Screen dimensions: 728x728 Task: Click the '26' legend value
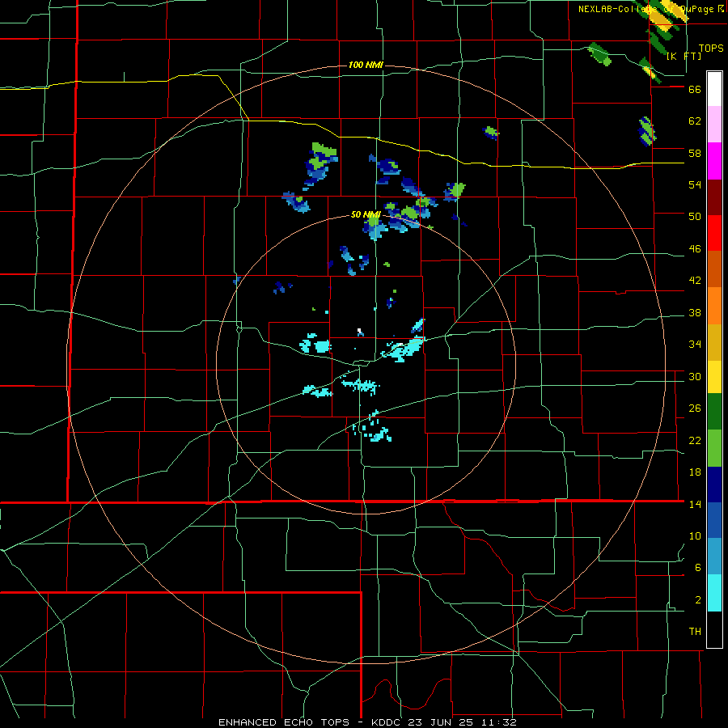pos(695,408)
